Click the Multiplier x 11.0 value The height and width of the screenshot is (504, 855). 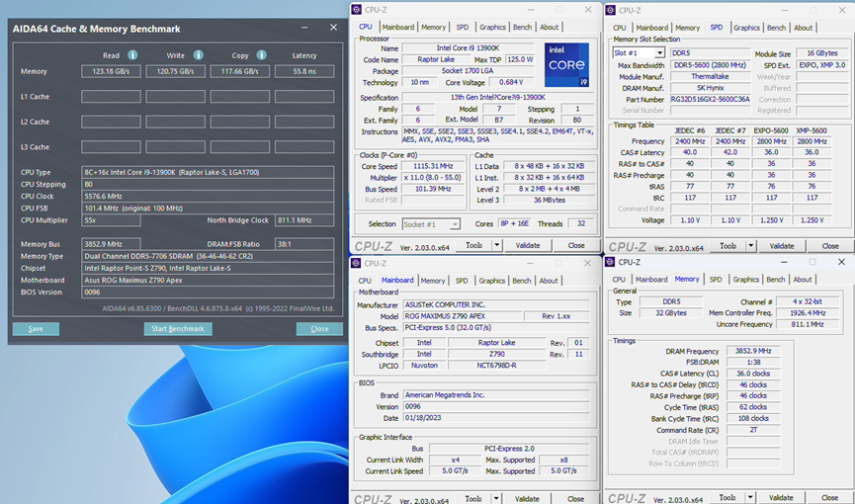tap(433, 178)
